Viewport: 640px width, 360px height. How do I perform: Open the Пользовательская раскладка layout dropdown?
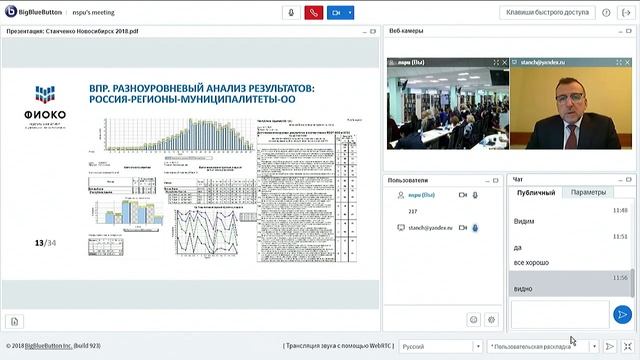(x=543, y=347)
